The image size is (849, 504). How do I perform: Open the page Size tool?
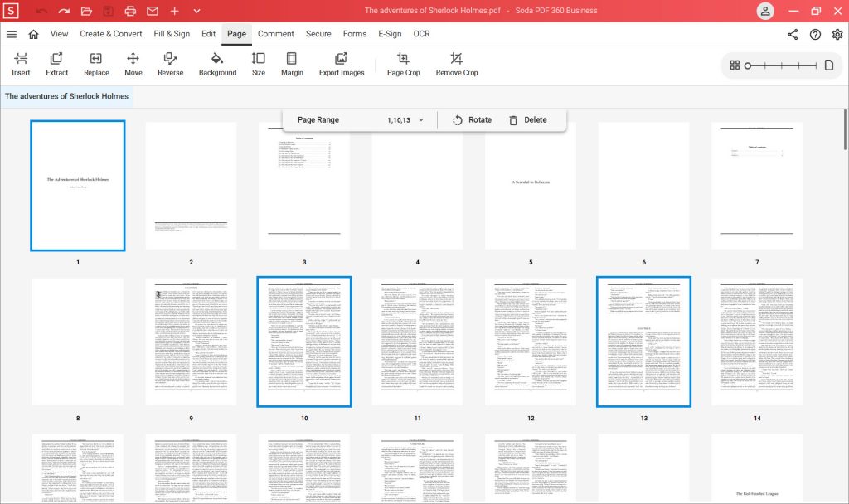pyautogui.click(x=259, y=65)
